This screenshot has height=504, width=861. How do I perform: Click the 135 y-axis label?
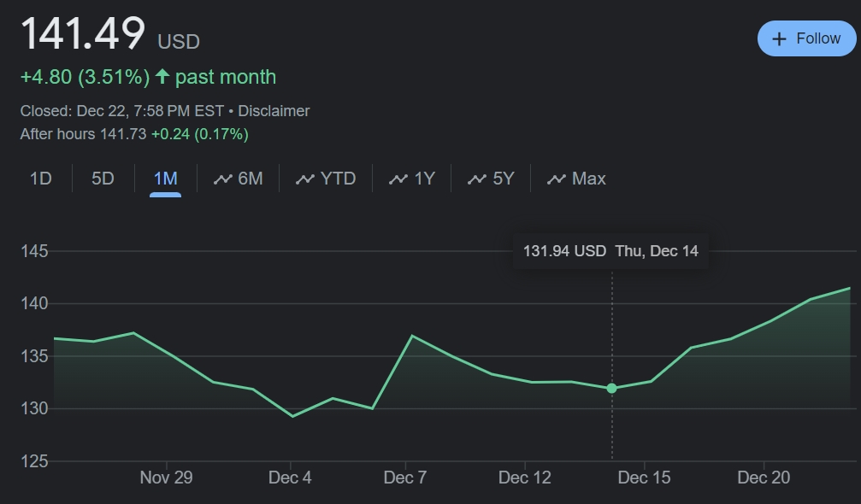pos(34,356)
